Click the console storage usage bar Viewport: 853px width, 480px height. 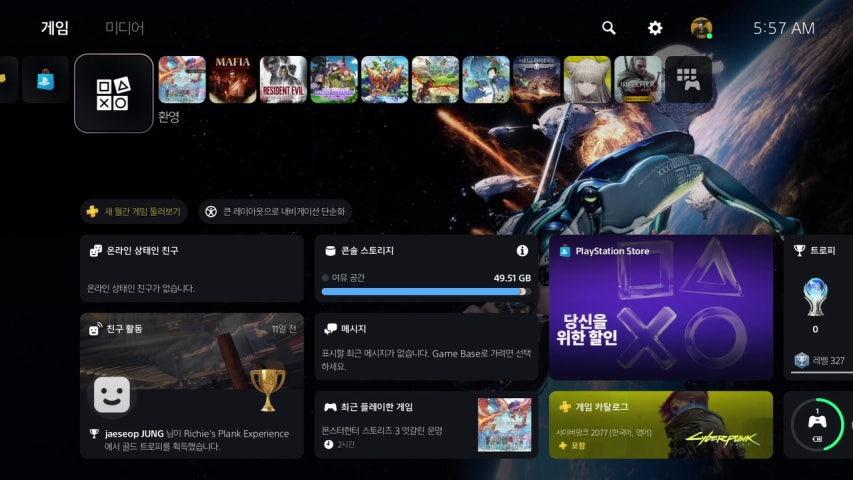[x=424, y=292]
